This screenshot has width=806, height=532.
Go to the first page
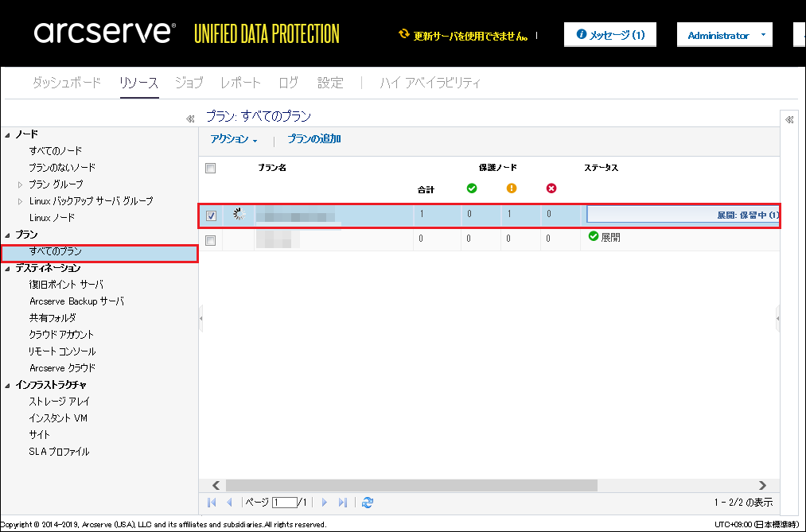[x=212, y=503]
